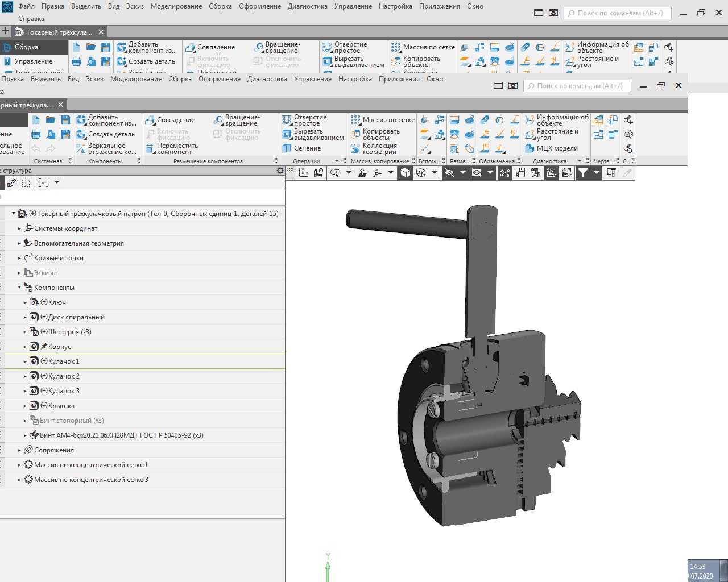Open Файл menu in back window
The image size is (728, 582).
(x=26, y=6)
